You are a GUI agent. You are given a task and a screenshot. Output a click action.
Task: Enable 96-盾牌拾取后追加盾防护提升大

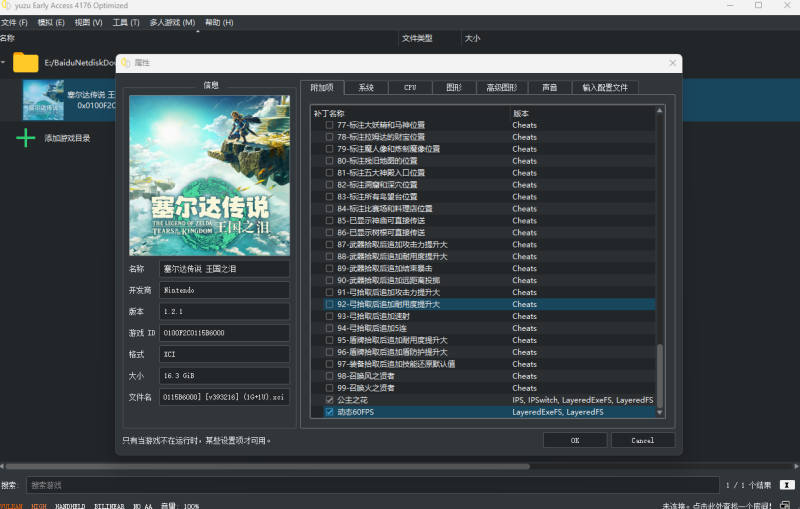click(x=329, y=352)
